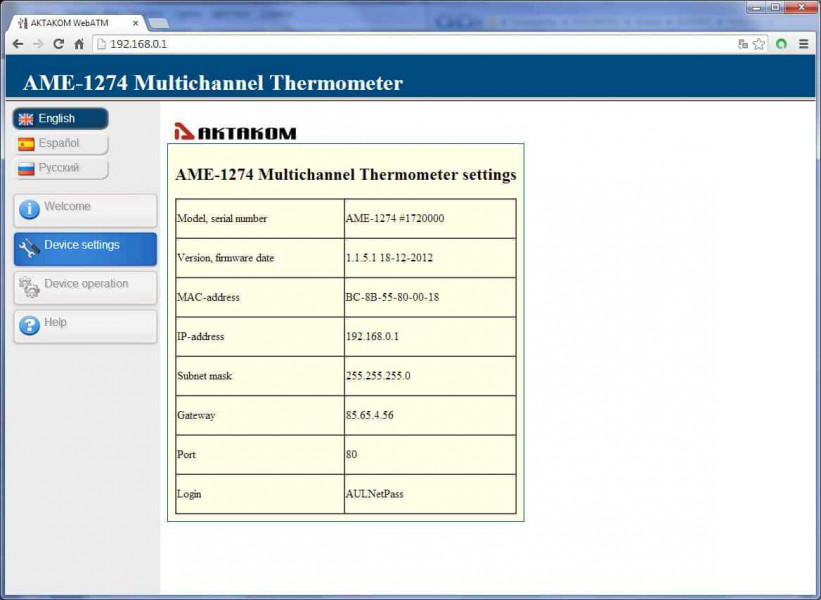Click the '1.1.5.1 18-12-2012' value
The width and height of the screenshot is (821, 600).
[x=389, y=258]
